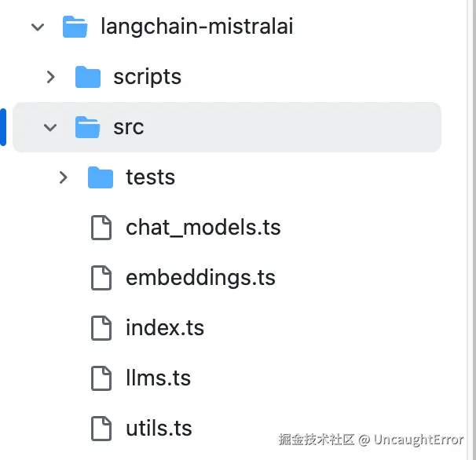Open index.ts from the tree
This screenshot has height=460, width=476.
pos(165,328)
